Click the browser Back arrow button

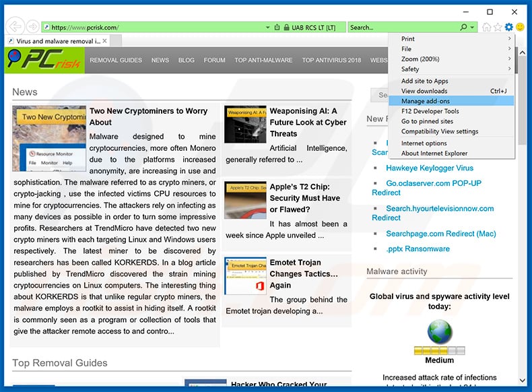click(x=15, y=26)
